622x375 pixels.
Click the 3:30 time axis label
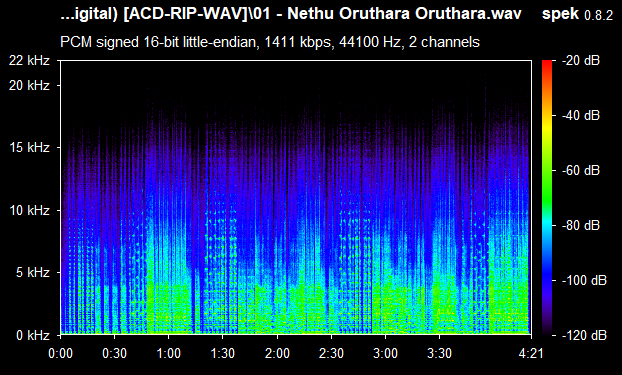(440, 353)
